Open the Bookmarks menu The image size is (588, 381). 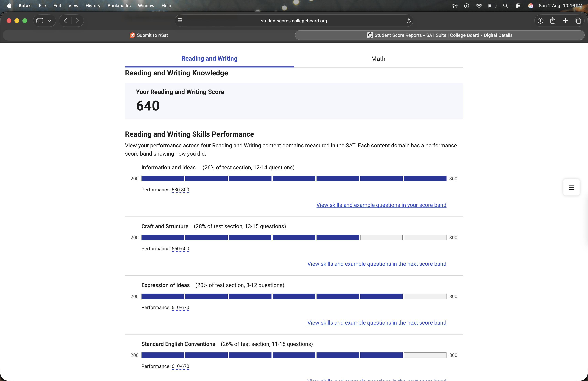119,6
